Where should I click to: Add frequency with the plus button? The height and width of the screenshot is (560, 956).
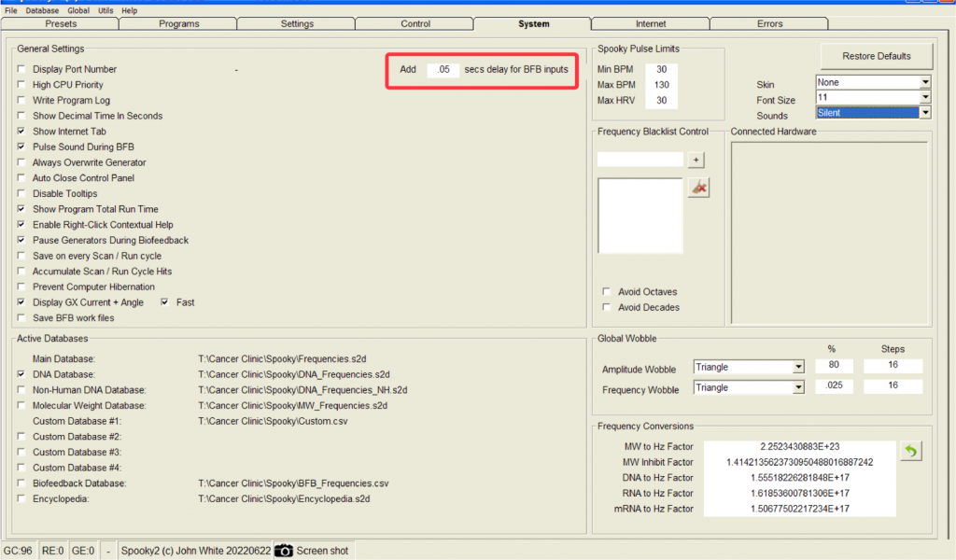coord(696,161)
